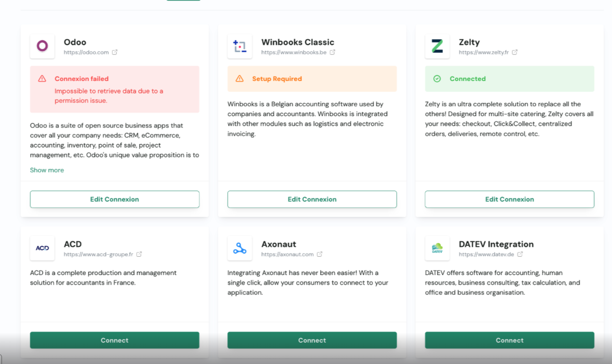Open the https://www.zelty.fr link
Viewport: 612px width, 364px height.
484,52
